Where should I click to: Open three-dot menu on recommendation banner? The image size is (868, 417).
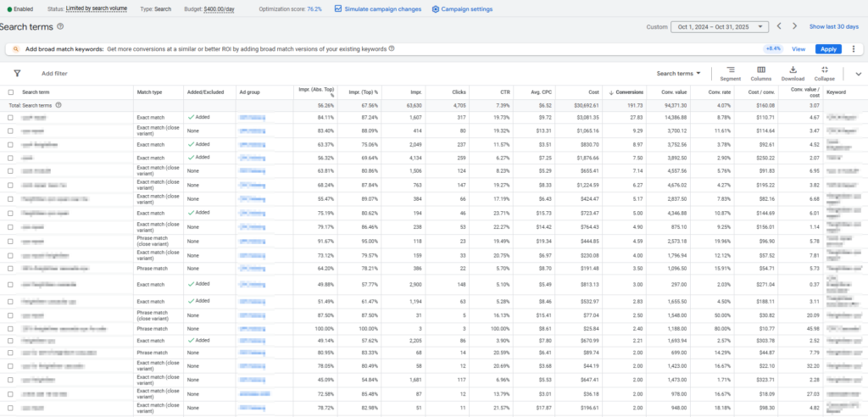(x=853, y=49)
